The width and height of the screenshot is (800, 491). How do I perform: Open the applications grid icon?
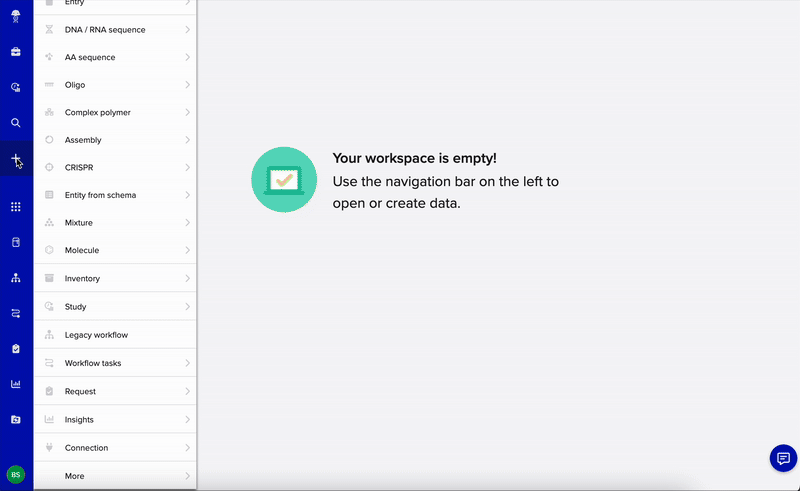tap(15, 207)
